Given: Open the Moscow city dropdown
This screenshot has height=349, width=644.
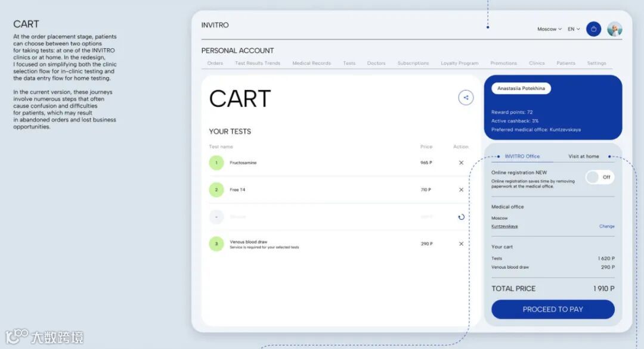Looking at the screenshot, I should click(x=549, y=29).
